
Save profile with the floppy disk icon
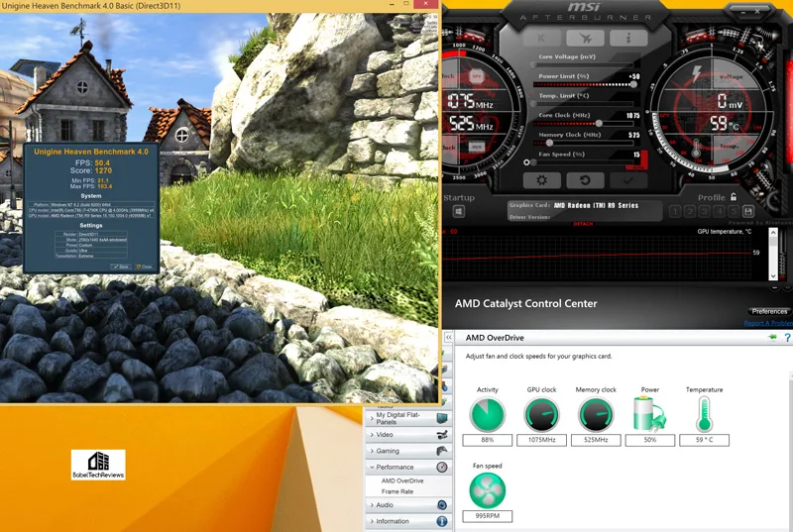click(x=747, y=211)
